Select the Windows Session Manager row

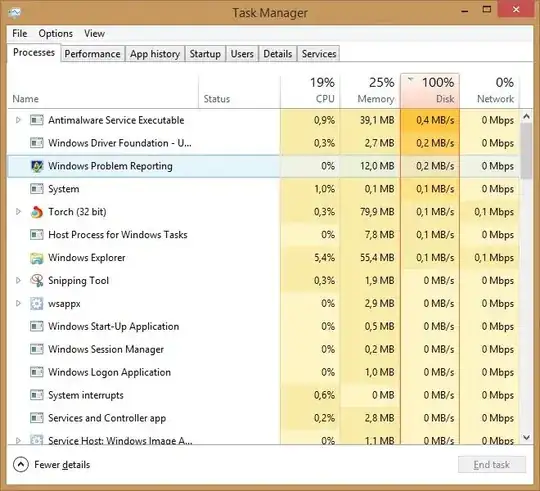263,349
